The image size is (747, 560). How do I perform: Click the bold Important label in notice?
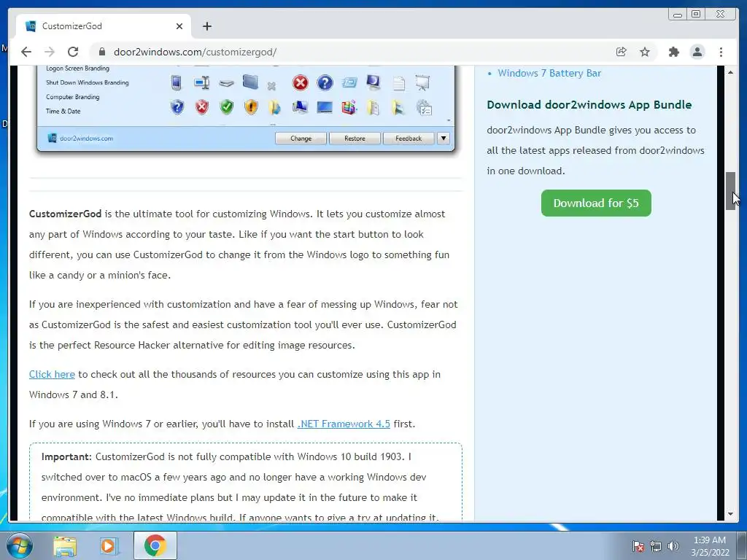coord(66,456)
